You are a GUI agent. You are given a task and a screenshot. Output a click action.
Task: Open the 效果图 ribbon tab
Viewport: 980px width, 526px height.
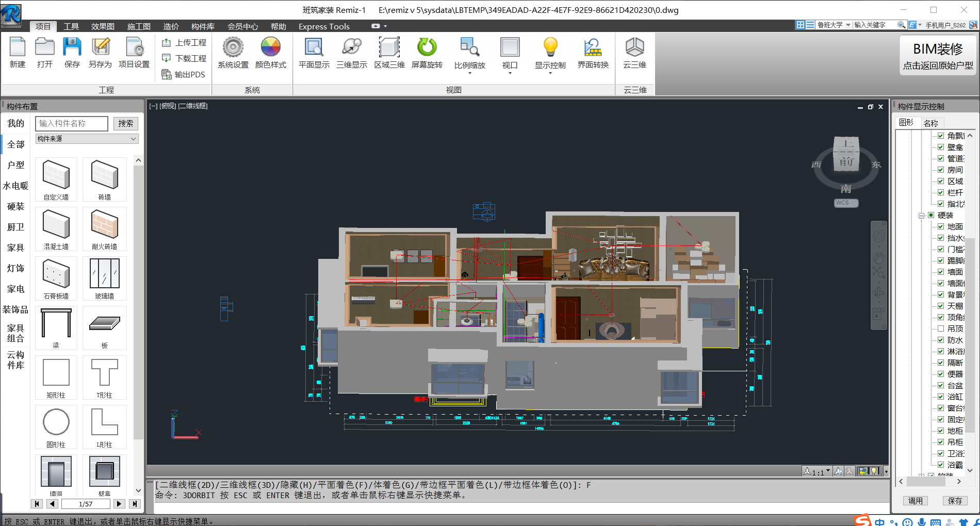click(103, 26)
